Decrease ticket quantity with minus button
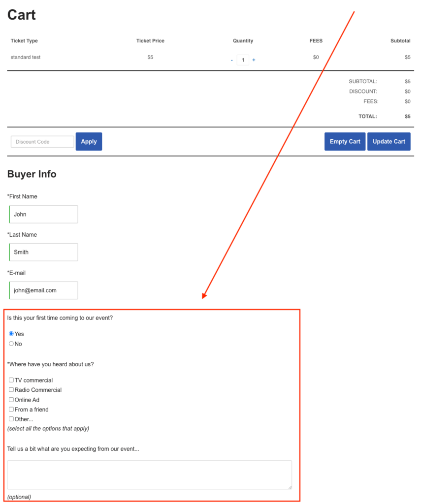The width and height of the screenshot is (422, 504). [231, 60]
